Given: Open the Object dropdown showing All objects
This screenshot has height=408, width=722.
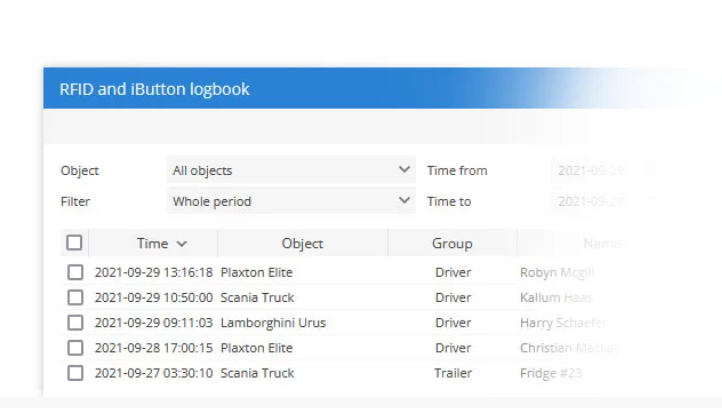Looking at the screenshot, I should 291,170.
